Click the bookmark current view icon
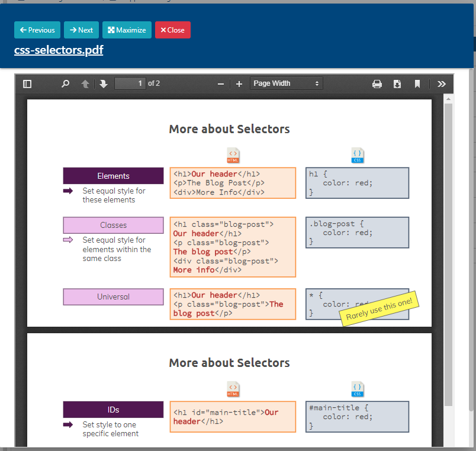The height and width of the screenshot is (451, 476). [417, 84]
